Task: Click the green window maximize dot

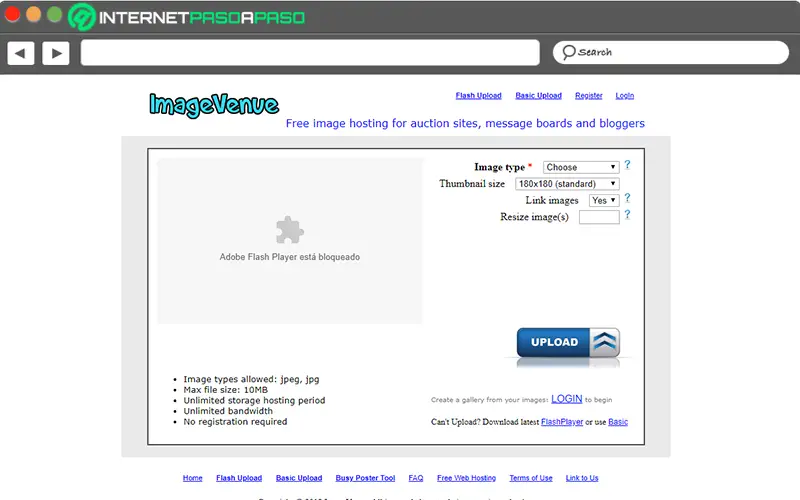Action: 55,14
